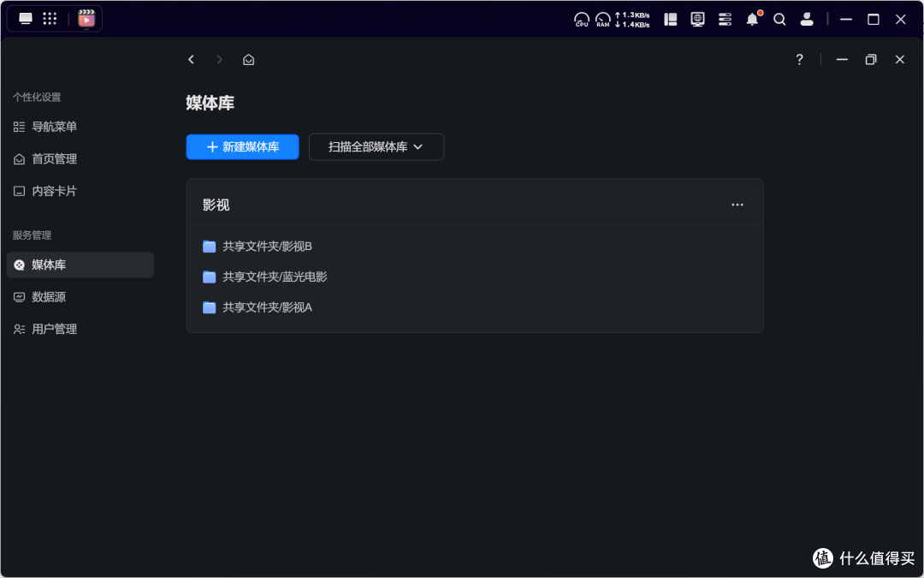Click the 新建媒体库 button
Image resolution: width=924 pixels, height=578 pixels.
(x=243, y=147)
